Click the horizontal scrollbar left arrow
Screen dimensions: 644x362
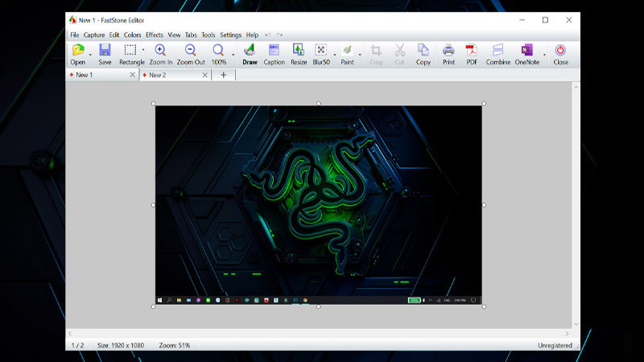coord(70,334)
